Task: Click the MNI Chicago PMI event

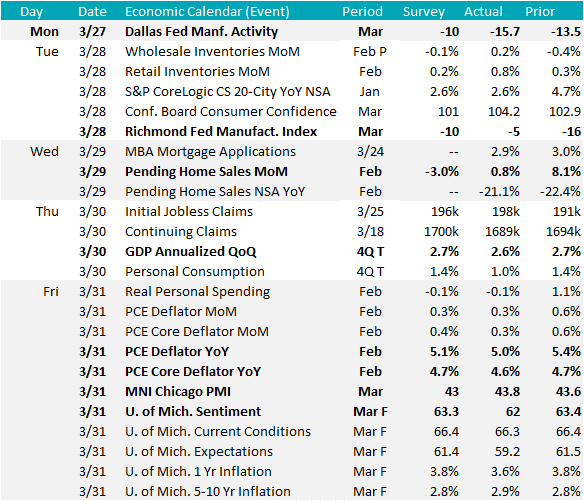Action: [178, 392]
